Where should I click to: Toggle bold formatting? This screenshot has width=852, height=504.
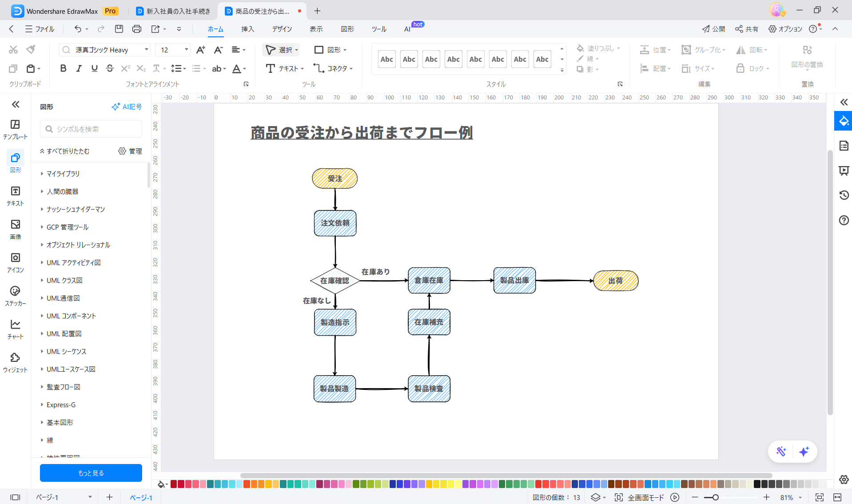[x=63, y=68]
